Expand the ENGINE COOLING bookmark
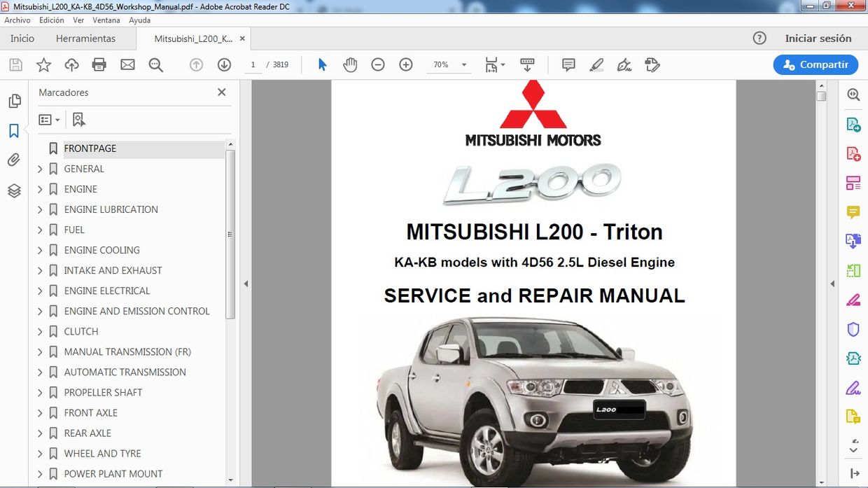The height and width of the screenshot is (488, 868). pos(40,250)
